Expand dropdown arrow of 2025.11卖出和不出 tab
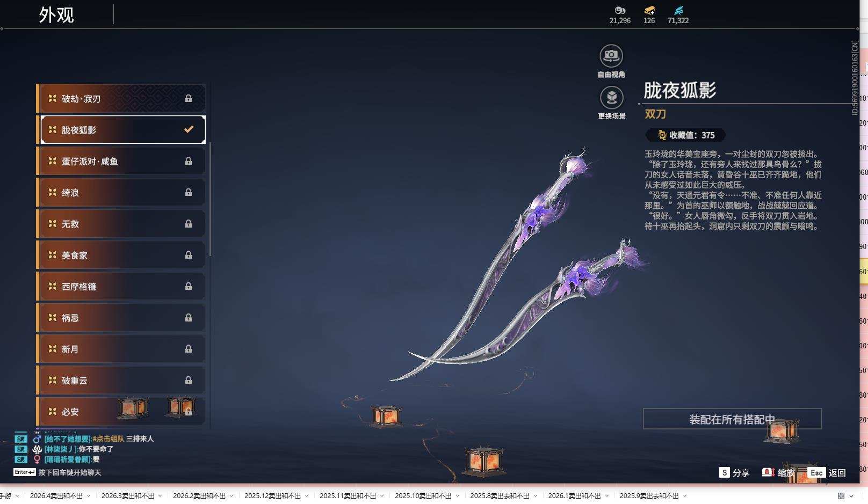Screen dimensions: 868x504 point(382,496)
